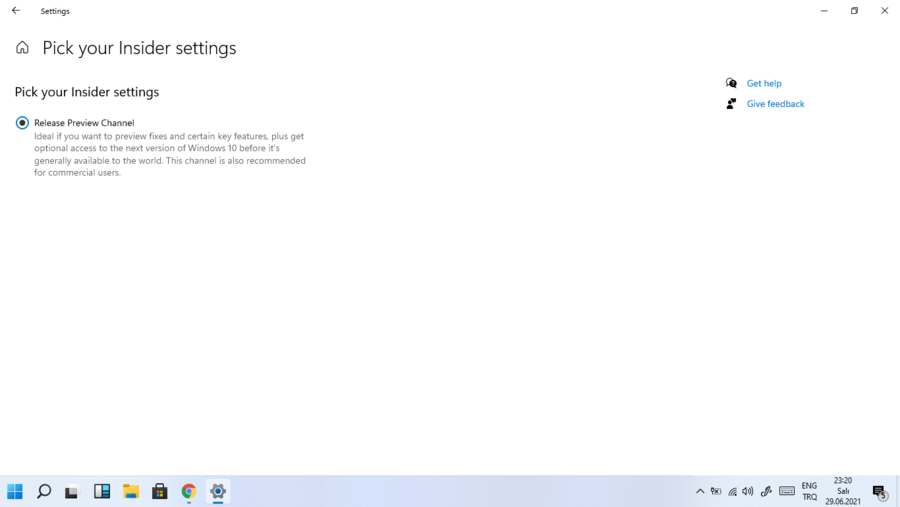Open Settings home via house icon
Viewport: 900px width, 507px height.
point(22,47)
